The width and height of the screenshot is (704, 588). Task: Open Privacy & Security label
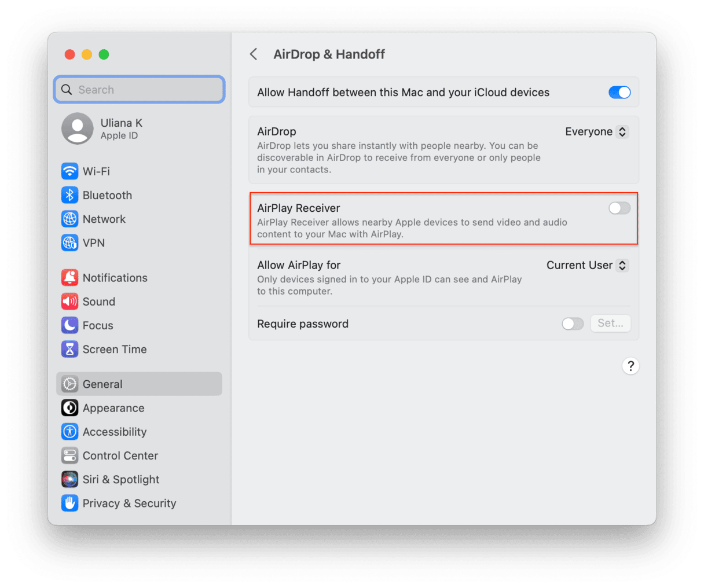[129, 503]
